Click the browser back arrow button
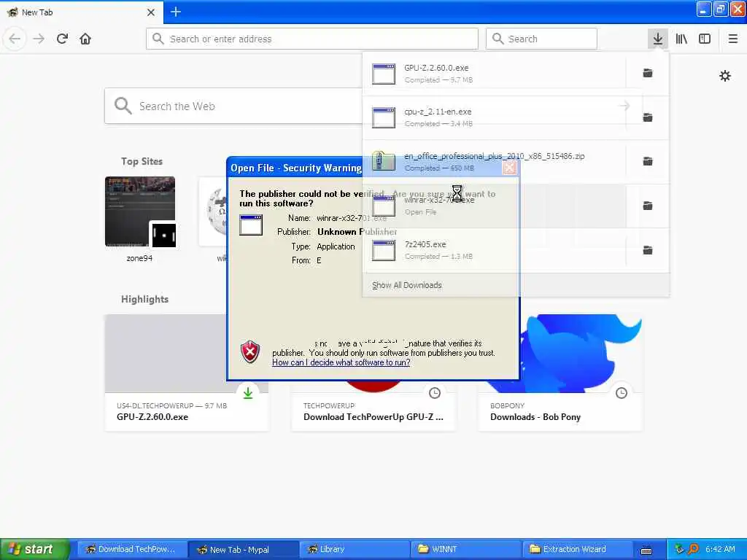The image size is (747, 560). [x=15, y=39]
